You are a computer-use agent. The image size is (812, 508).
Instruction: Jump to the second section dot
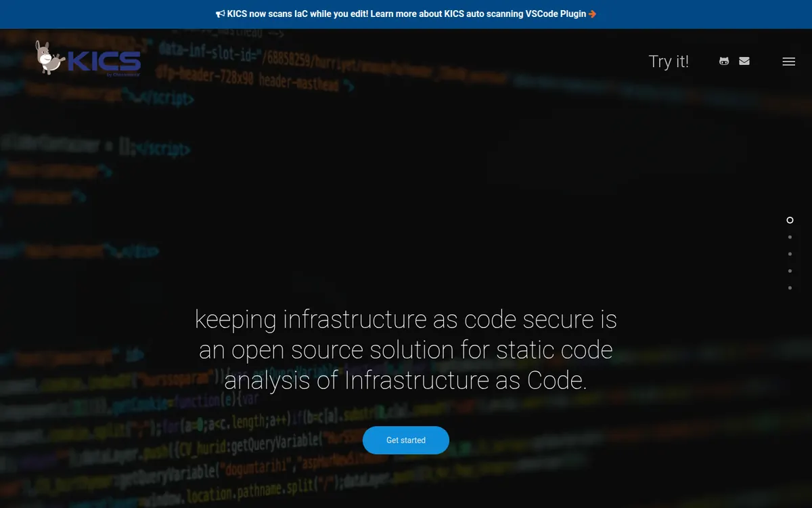[790, 237]
